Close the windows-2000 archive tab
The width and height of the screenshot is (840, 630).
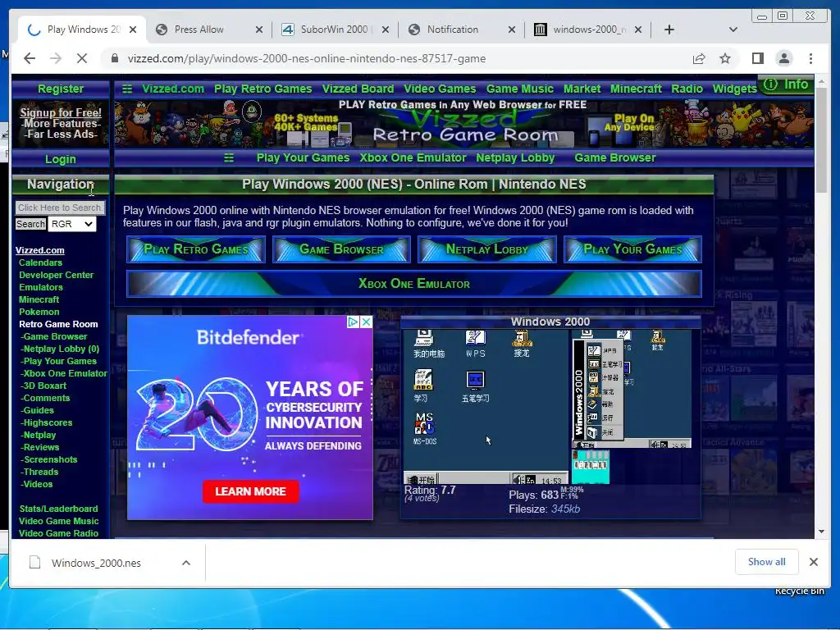pos(638,30)
